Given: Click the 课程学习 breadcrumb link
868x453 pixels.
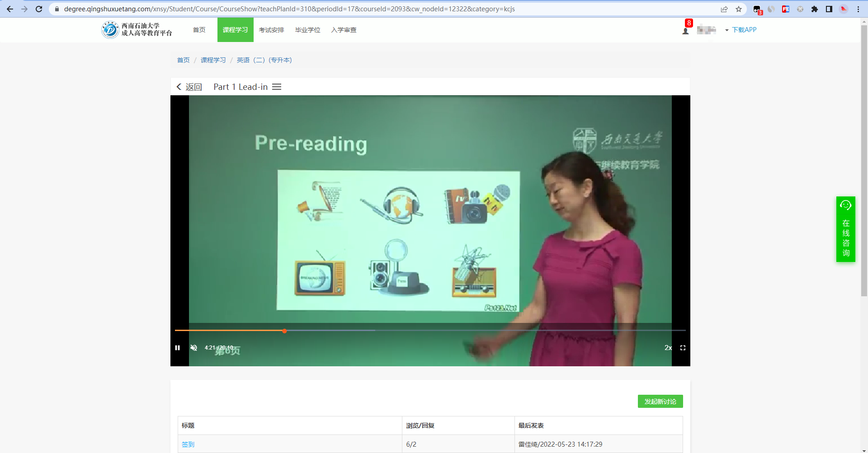Looking at the screenshot, I should [213, 60].
